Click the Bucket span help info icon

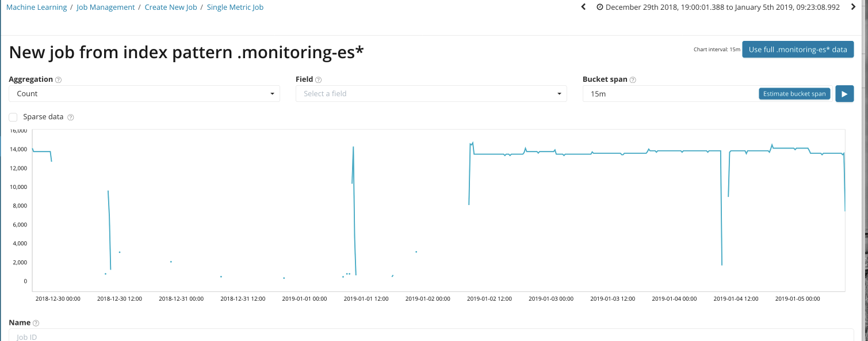pyautogui.click(x=633, y=80)
